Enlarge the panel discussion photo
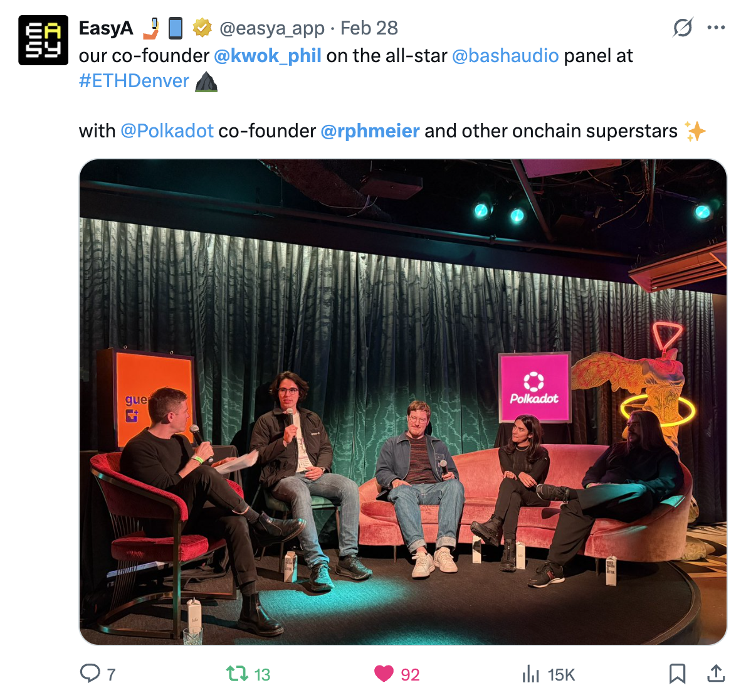This screenshot has width=746, height=700. (x=403, y=402)
